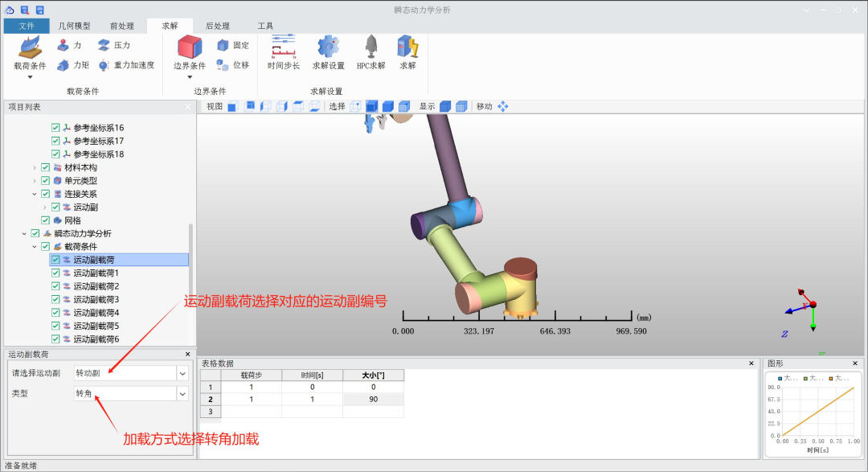Select the 力矩 moment load tool

pos(72,65)
